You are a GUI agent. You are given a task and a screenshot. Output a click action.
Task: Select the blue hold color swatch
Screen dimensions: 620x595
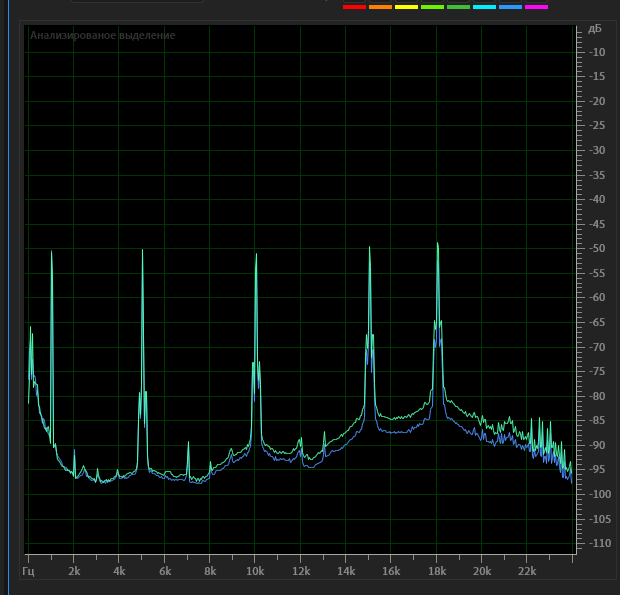coord(510,7)
